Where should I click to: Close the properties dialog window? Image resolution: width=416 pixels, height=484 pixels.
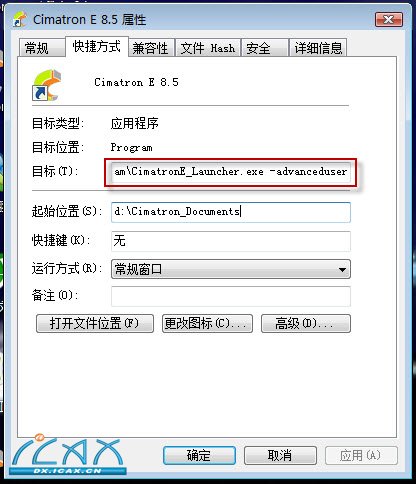tap(389, 20)
